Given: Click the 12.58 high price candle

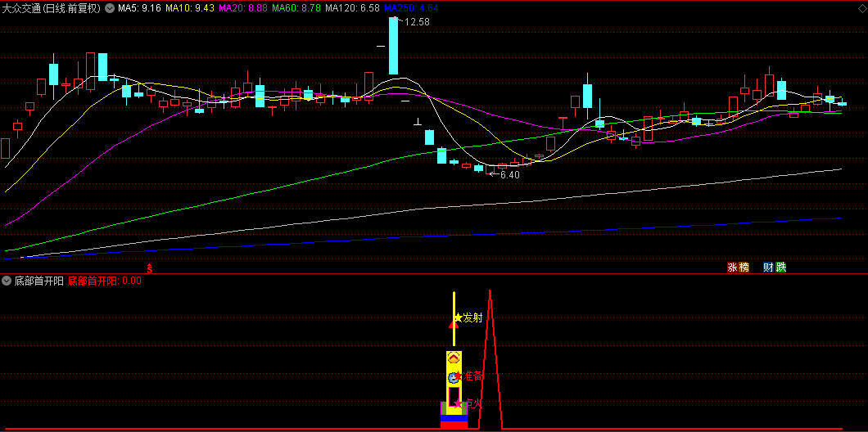Looking at the screenshot, I should click(x=393, y=45).
